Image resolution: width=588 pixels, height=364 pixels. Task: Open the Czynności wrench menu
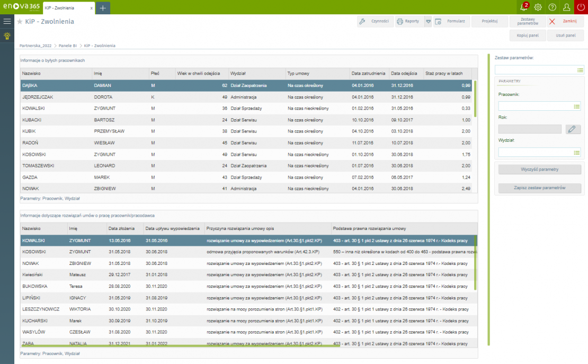(374, 22)
